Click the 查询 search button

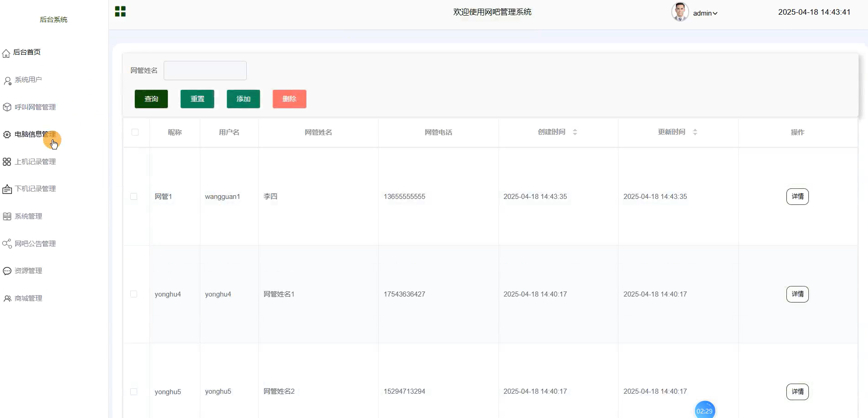point(151,99)
